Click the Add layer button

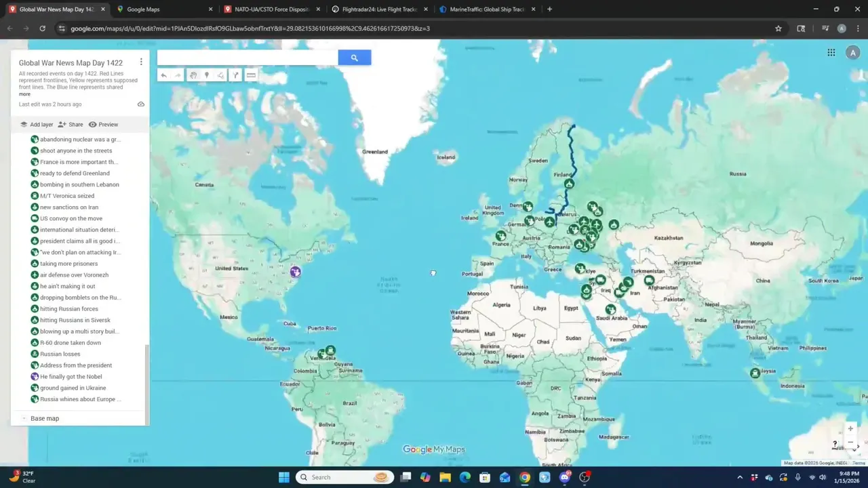pyautogui.click(x=37, y=125)
